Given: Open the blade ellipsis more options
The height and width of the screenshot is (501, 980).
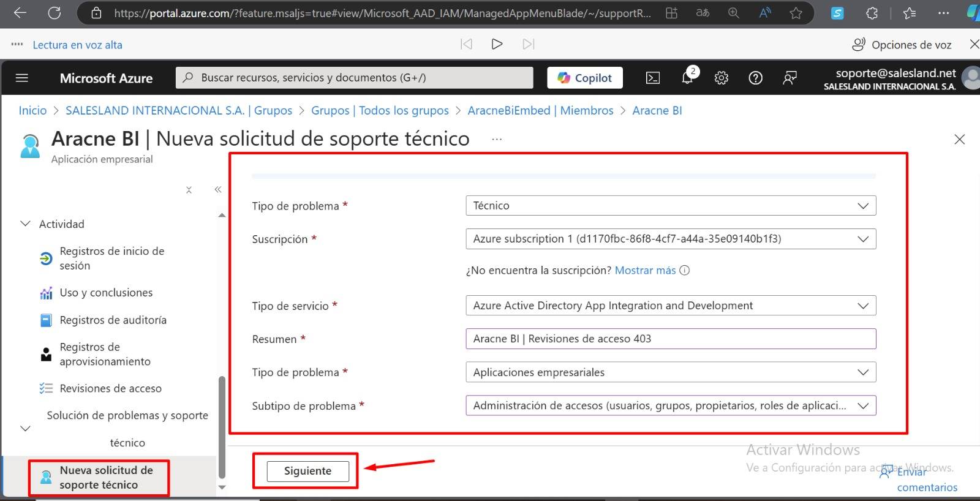Looking at the screenshot, I should coord(497,140).
